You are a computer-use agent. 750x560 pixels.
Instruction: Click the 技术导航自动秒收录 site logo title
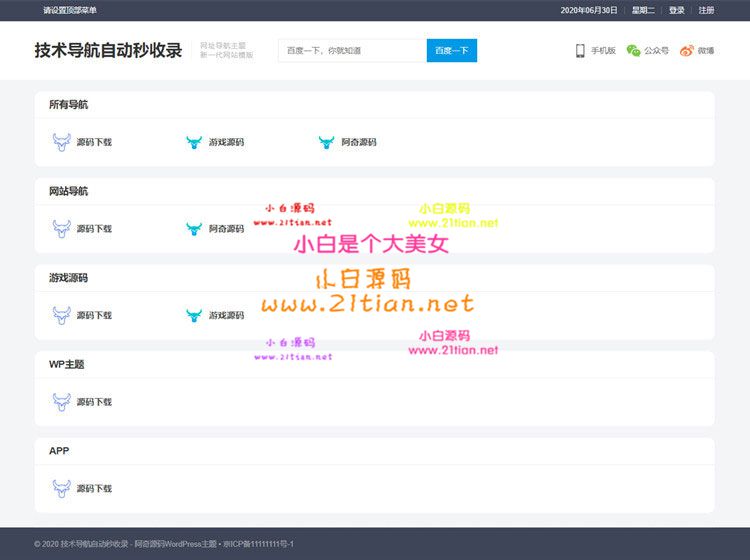pos(108,50)
